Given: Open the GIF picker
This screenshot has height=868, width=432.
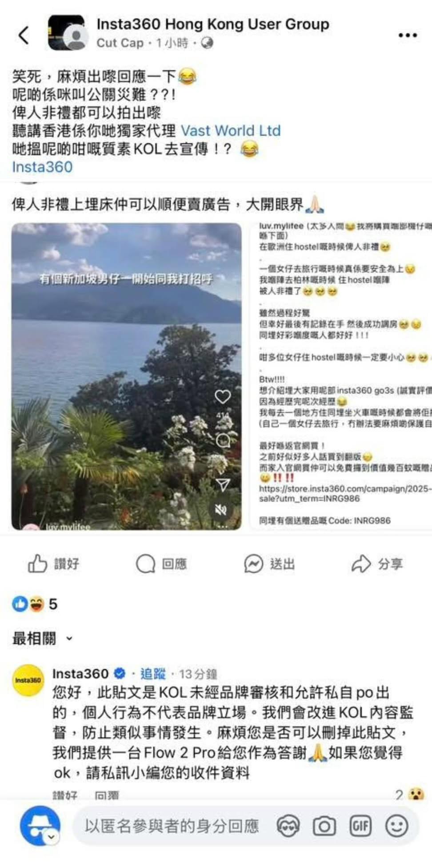Looking at the screenshot, I should (x=360, y=827).
